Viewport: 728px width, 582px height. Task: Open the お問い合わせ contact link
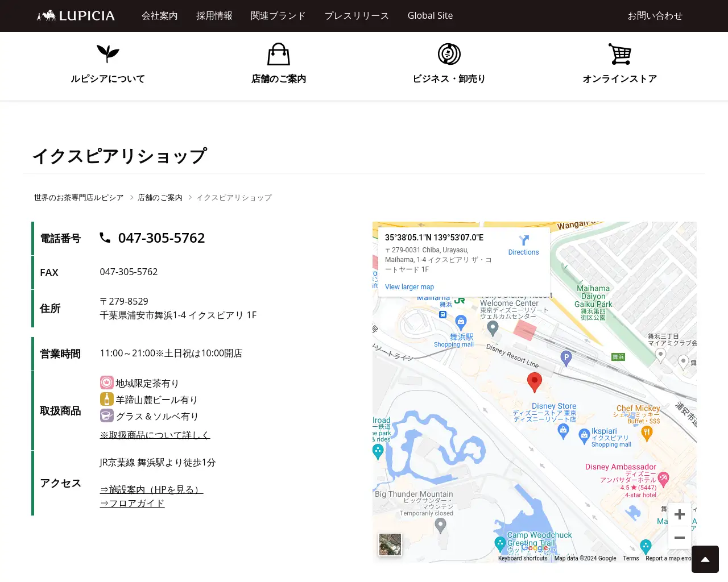click(655, 16)
